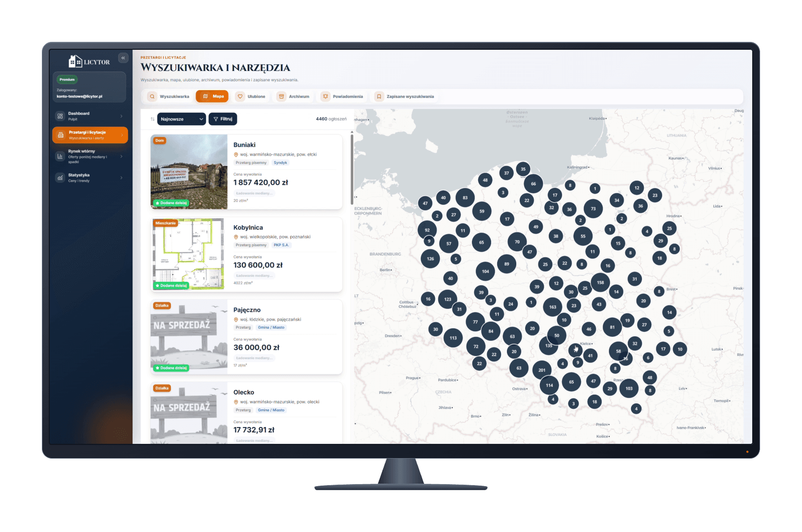Open the Kobylnica listing title

248,228
